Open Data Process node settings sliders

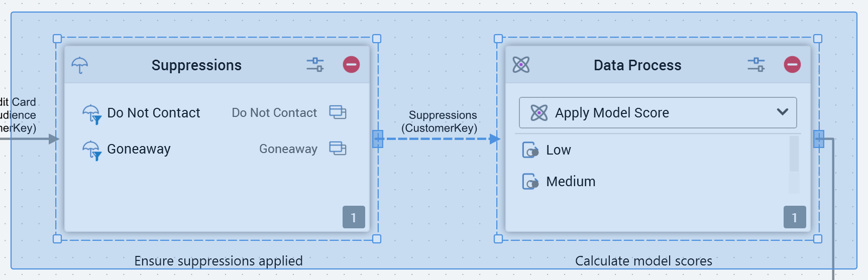coord(756,65)
